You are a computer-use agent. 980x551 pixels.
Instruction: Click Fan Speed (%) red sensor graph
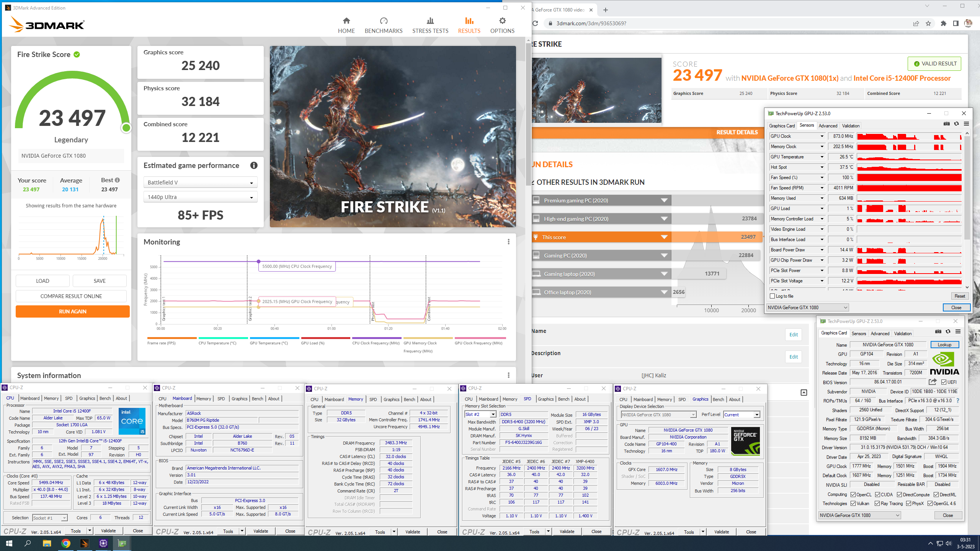[909, 178]
